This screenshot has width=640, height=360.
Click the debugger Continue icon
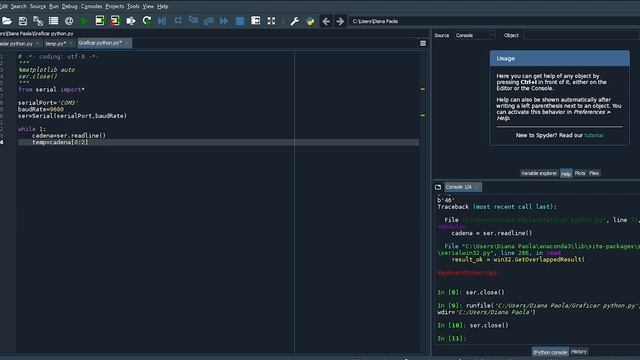coord(224,21)
